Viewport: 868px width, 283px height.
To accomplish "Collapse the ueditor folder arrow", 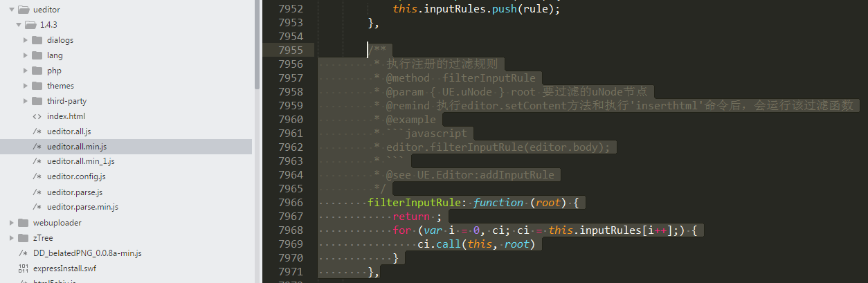I will [x=12, y=10].
